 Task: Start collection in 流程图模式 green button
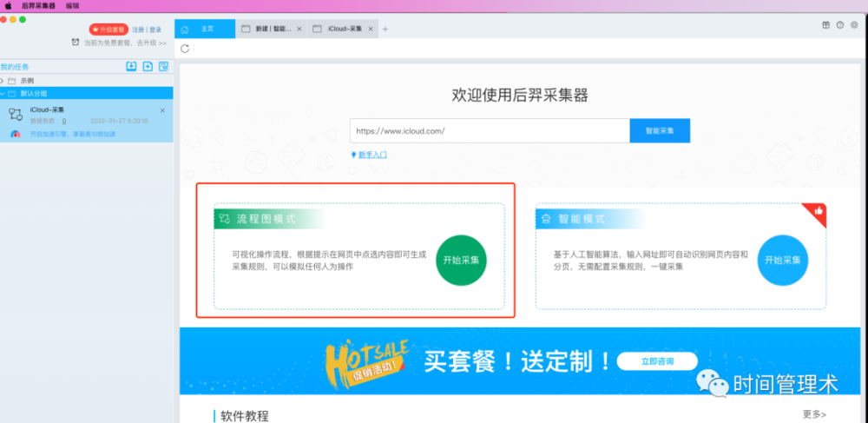(461, 261)
